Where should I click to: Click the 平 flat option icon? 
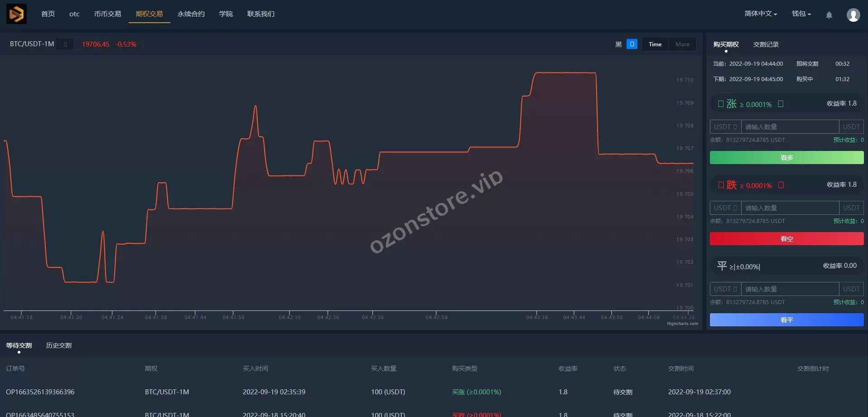coord(722,266)
